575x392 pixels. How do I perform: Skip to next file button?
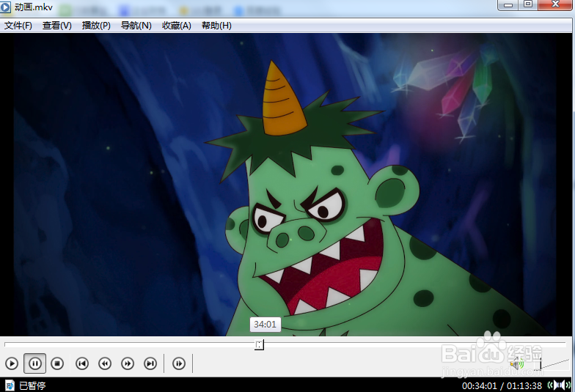click(150, 363)
